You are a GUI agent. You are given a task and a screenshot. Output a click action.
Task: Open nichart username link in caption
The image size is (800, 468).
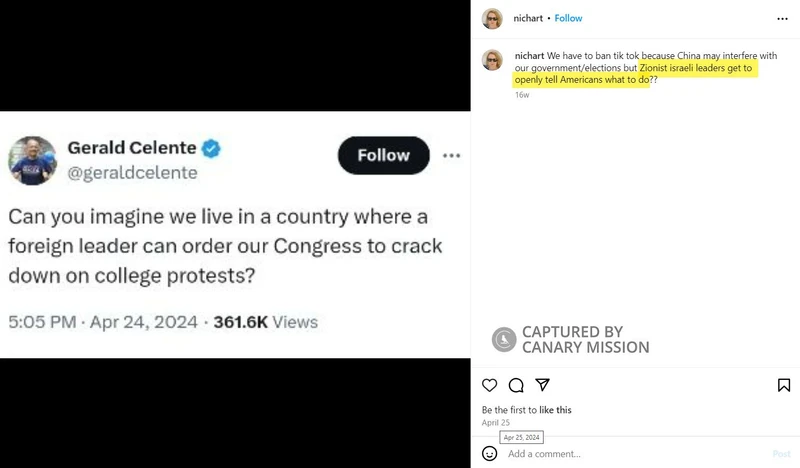tap(529, 56)
